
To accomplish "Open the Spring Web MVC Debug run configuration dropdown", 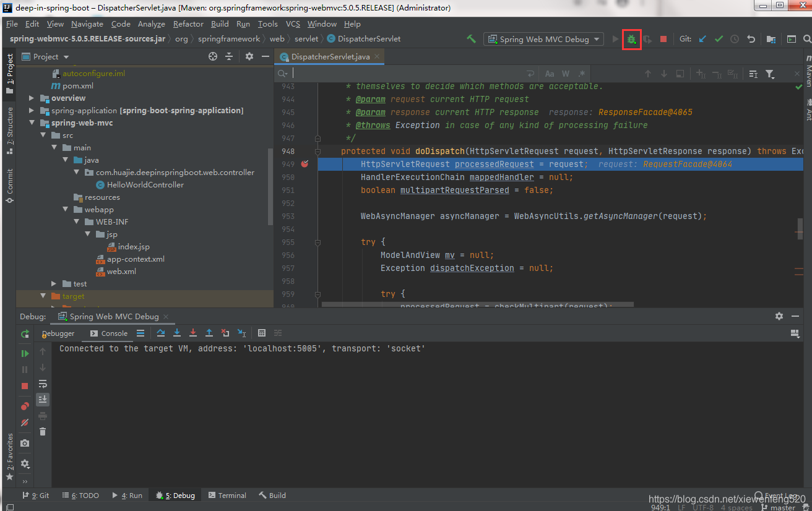I will (544, 39).
